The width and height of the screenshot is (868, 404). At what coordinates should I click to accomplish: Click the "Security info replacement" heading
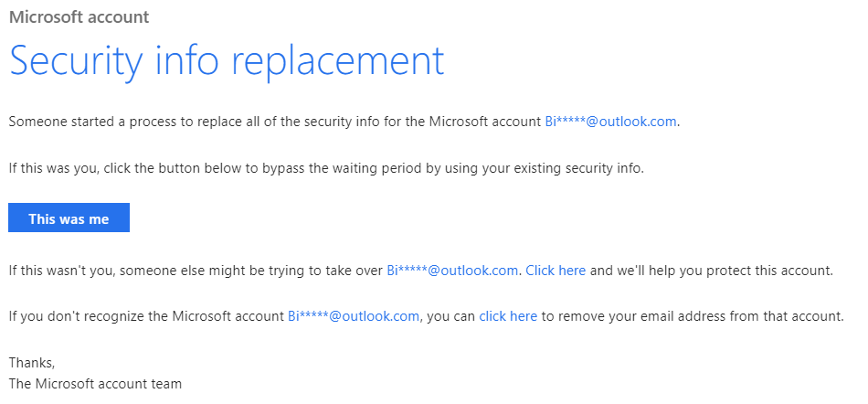click(x=227, y=61)
